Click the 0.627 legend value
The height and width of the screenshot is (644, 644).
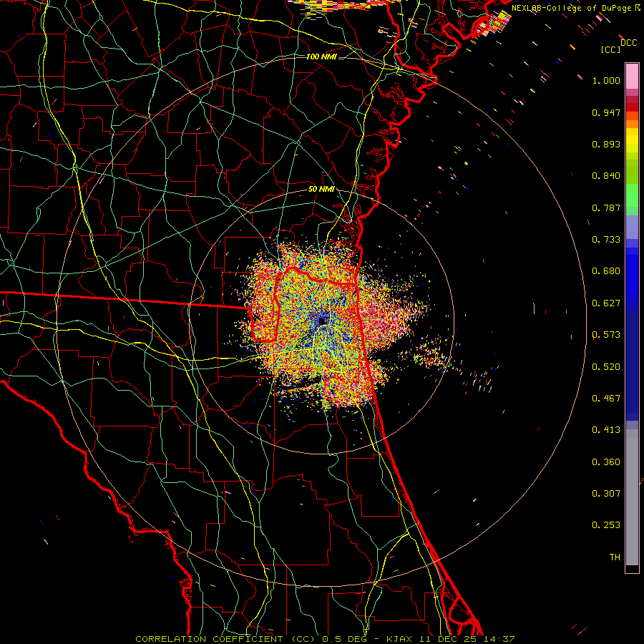(x=606, y=303)
